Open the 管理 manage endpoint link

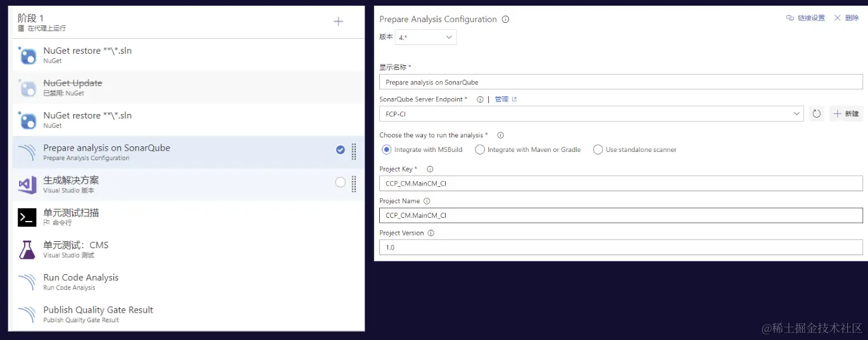[506, 99]
